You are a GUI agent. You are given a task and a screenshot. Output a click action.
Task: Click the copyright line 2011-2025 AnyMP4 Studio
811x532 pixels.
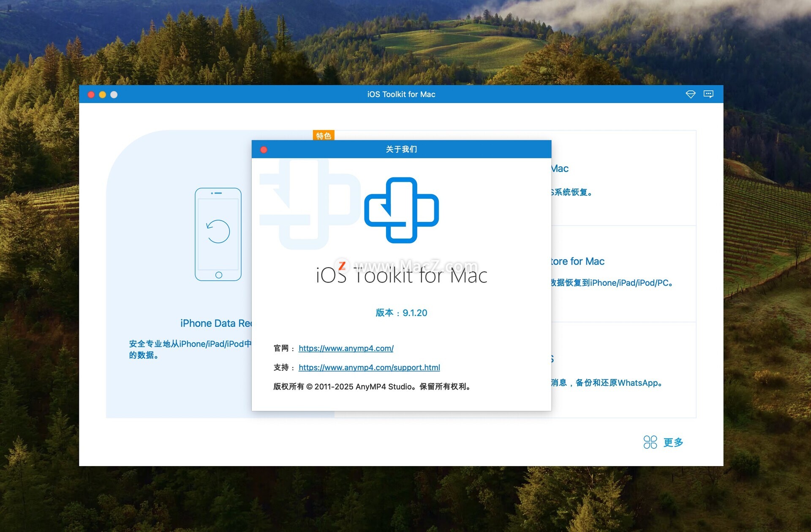click(372, 386)
